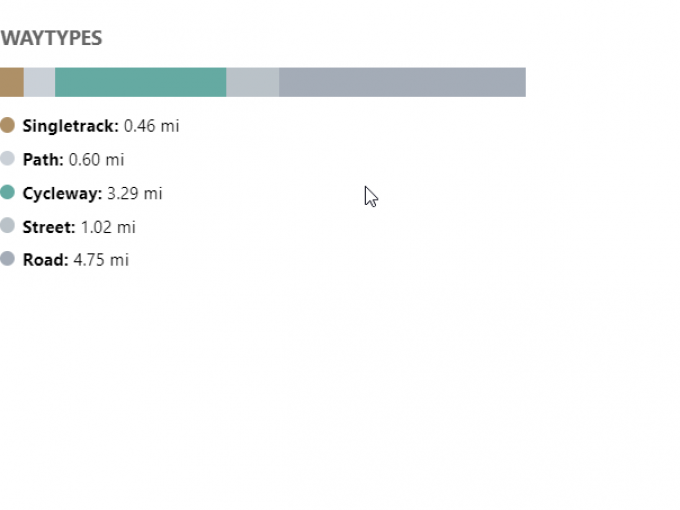Click the Path label in the legend
Screen dimensions: 680x510
click(43, 160)
